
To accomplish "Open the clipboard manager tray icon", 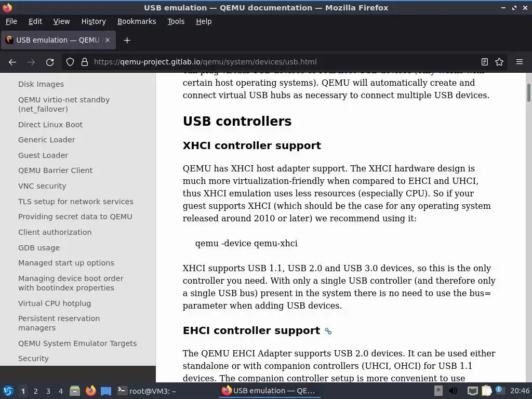I will click(486, 391).
